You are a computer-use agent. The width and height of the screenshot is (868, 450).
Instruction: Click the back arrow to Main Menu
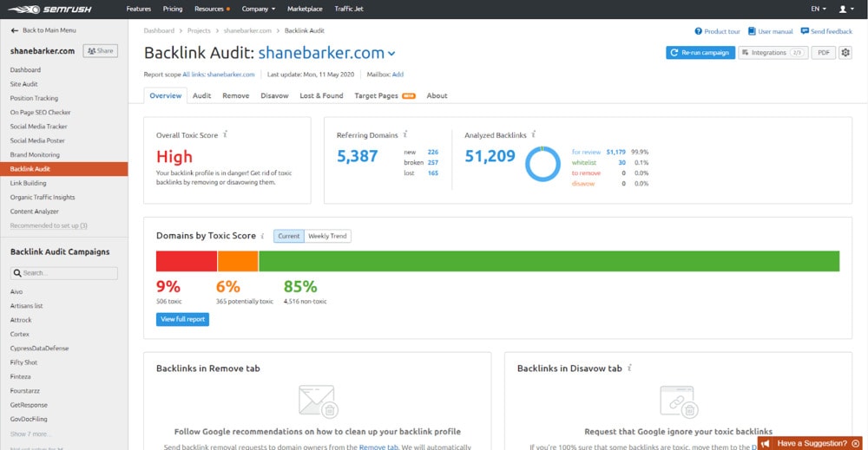pyautogui.click(x=15, y=30)
